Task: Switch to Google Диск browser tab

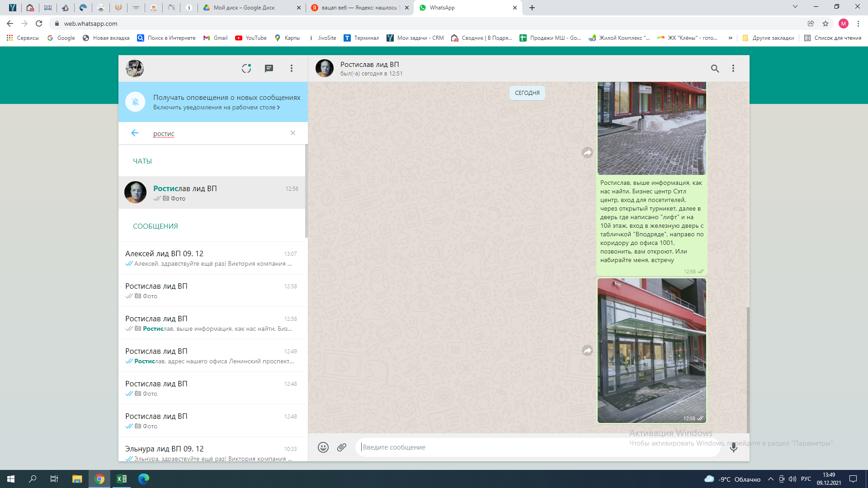Action: [x=244, y=8]
